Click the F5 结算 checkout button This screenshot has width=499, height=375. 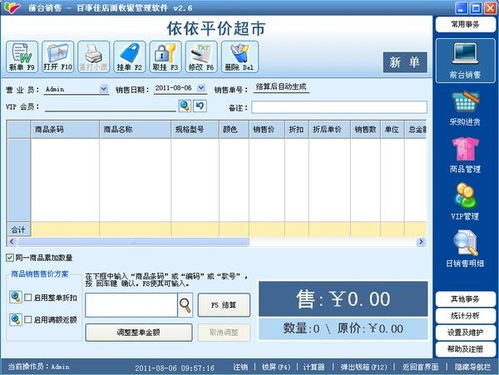(x=224, y=305)
